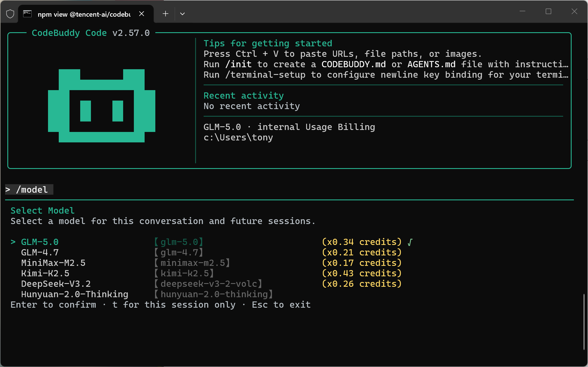Click the terminal icon on the tab
The image size is (588, 367).
point(27,14)
